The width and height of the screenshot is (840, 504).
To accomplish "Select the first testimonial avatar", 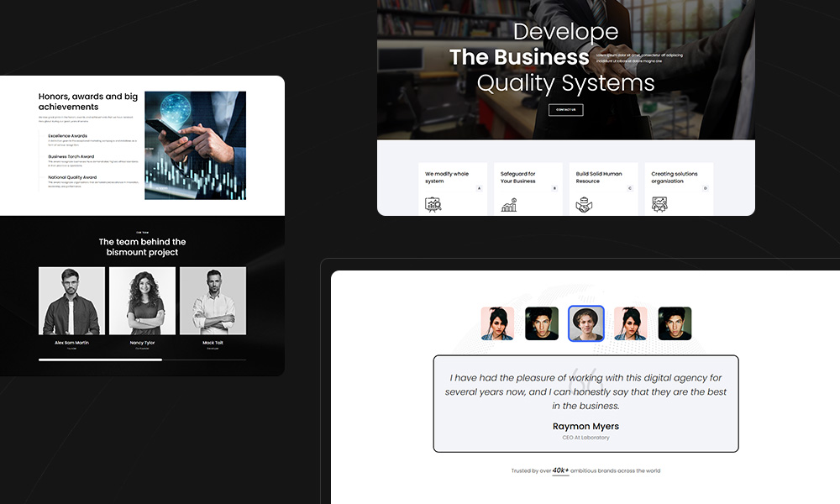I will (x=497, y=323).
